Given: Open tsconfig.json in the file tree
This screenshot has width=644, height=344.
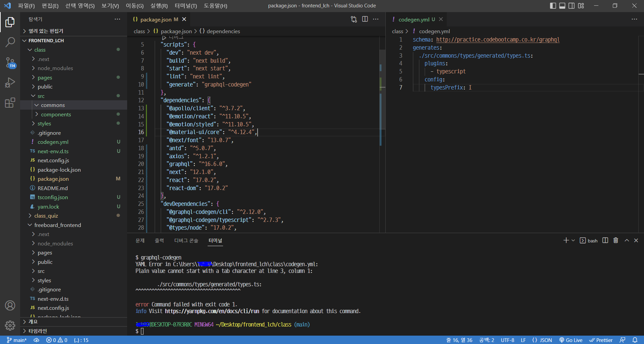Looking at the screenshot, I should point(74,197).
